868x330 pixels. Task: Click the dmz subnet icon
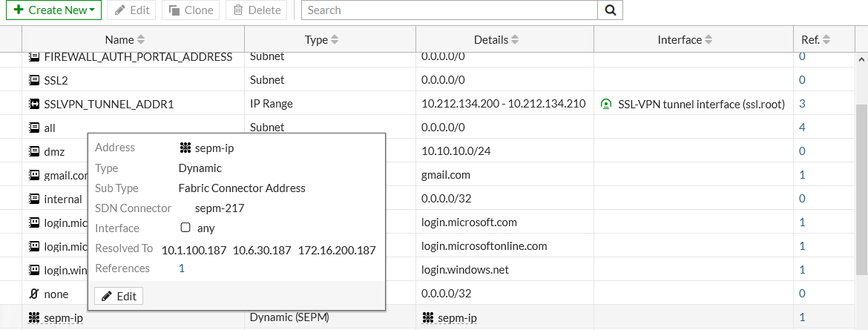point(34,152)
